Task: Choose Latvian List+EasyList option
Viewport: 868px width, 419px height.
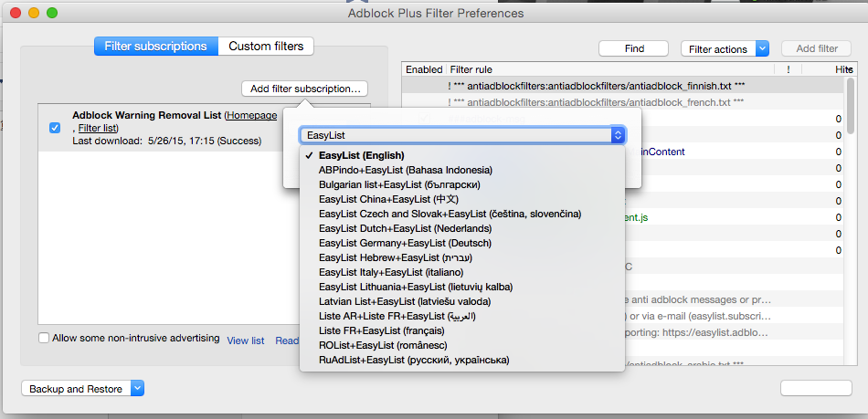Action: tap(461, 301)
